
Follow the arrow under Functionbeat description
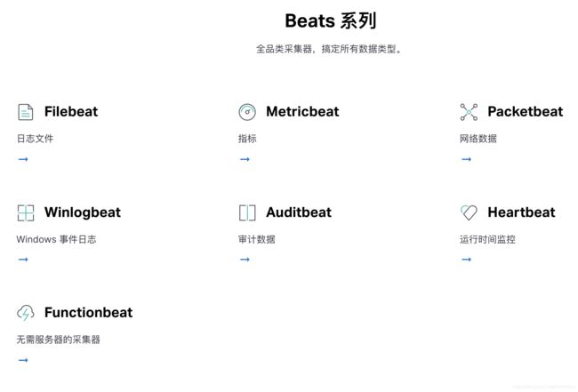pos(23,360)
